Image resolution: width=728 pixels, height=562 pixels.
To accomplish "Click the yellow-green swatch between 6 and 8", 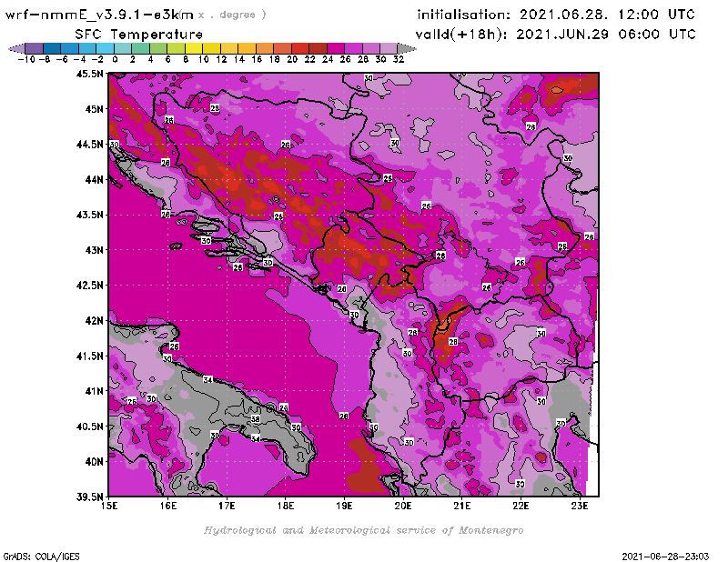I will tap(176, 49).
